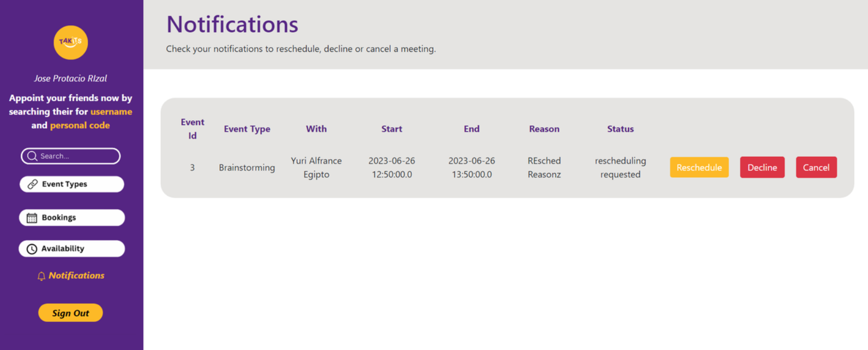Click the bell icon beside Notifications
The width and height of the screenshot is (868, 350).
coord(41,276)
